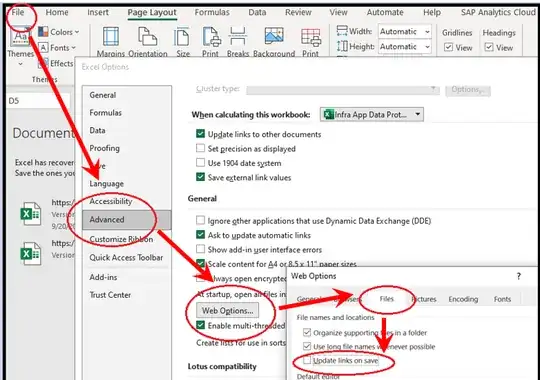
Task: Switch to the Insert tab
Action: tap(98, 12)
